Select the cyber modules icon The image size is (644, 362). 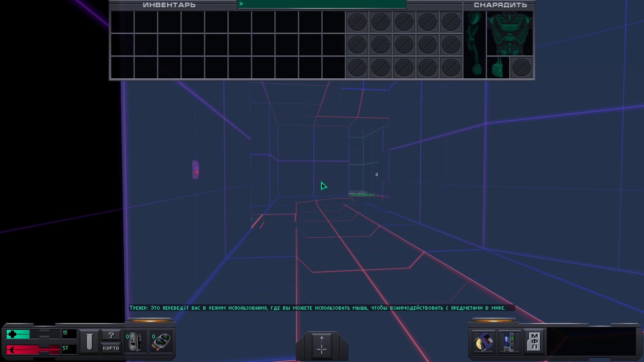(x=161, y=341)
